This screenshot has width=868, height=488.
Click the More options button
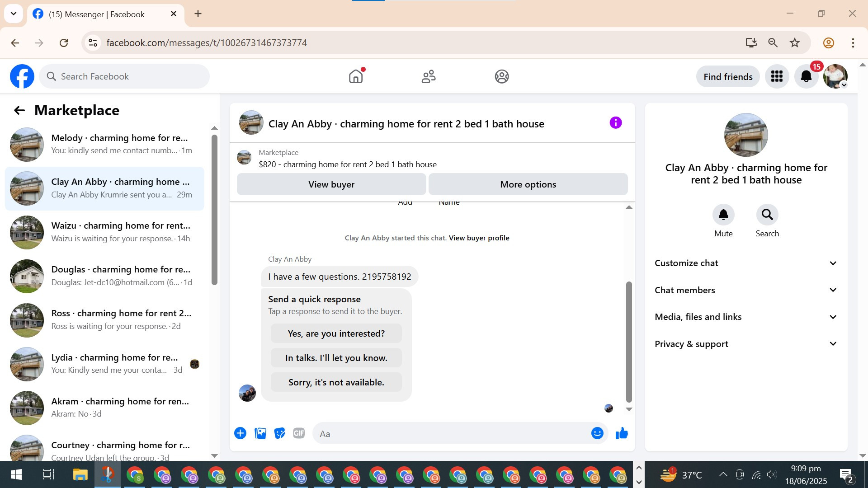[528, 184]
